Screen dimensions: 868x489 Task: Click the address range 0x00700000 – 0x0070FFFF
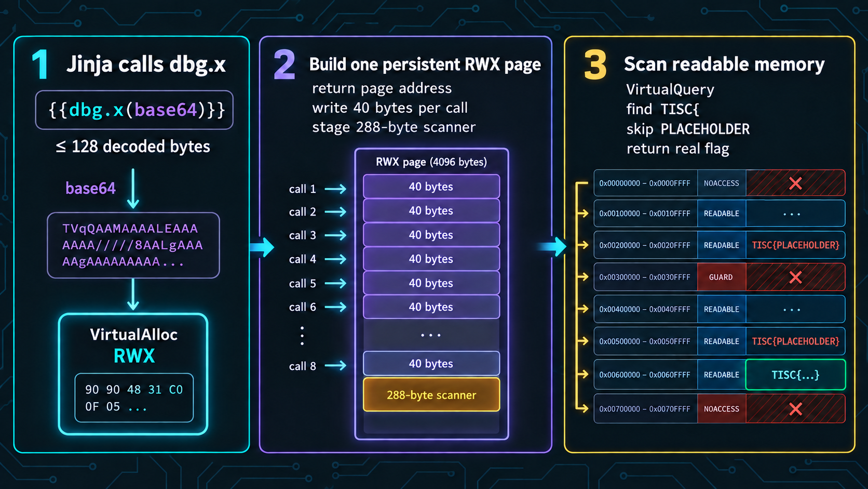645,409
